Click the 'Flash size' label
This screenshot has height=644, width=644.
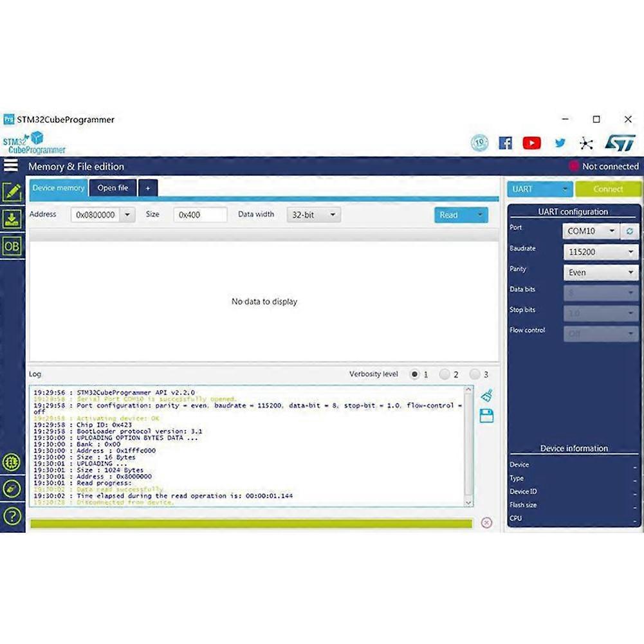pos(523,505)
